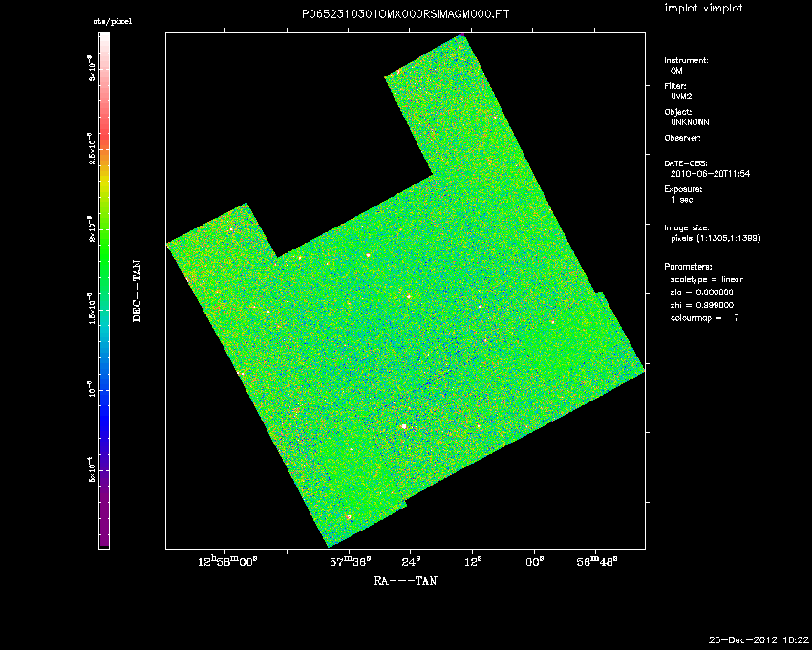Screen dimensions: 812x650
Task: Click the 'Observer:' label
Action: (x=682, y=138)
